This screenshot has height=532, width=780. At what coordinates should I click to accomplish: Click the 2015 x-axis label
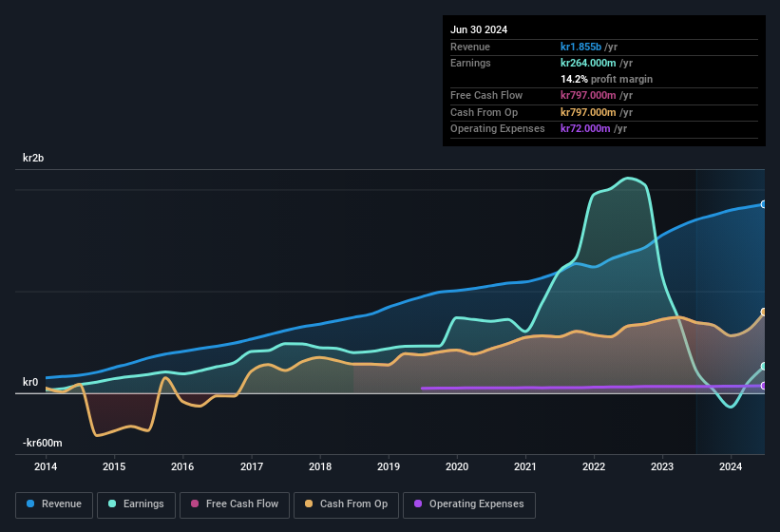[114, 466]
